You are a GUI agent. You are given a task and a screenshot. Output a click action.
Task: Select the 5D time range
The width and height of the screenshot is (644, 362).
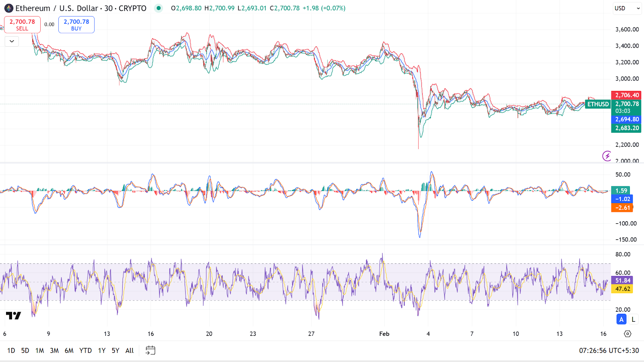(x=25, y=350)
